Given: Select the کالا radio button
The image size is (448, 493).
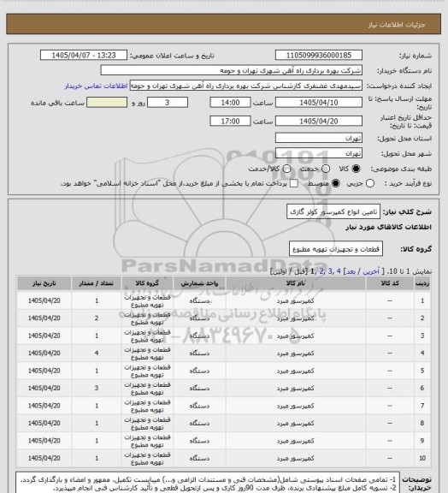Looking at the screenshot, I should [356, 169].
